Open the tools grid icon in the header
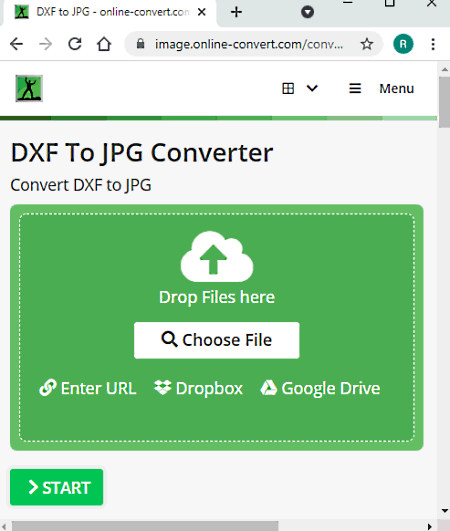The image size is (450, 531). click(288, 88)
